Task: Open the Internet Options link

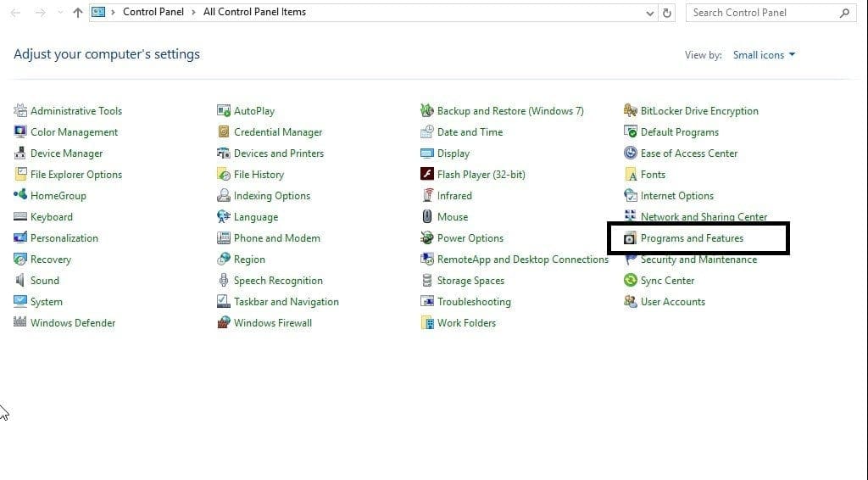Action: [676, 195]
